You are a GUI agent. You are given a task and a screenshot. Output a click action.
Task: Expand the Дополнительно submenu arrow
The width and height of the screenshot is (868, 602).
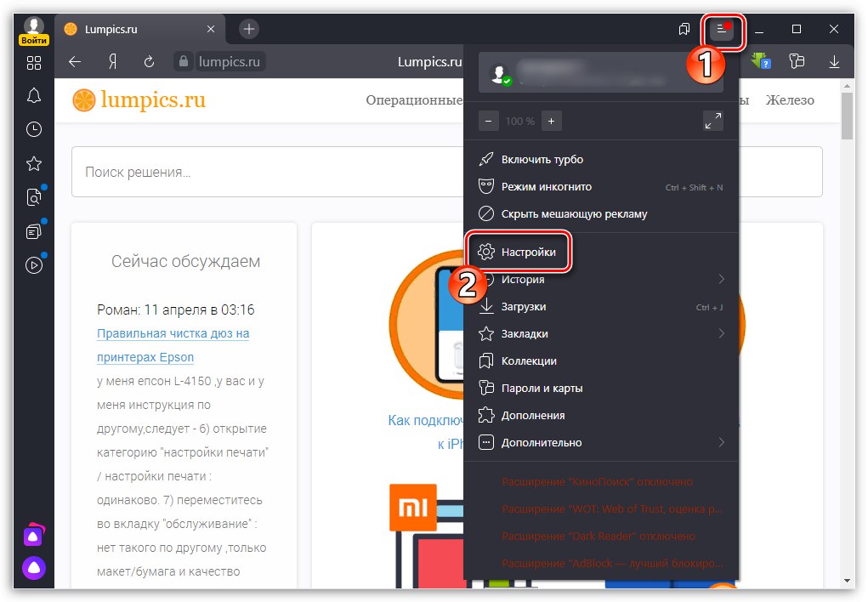coord(721,442)
